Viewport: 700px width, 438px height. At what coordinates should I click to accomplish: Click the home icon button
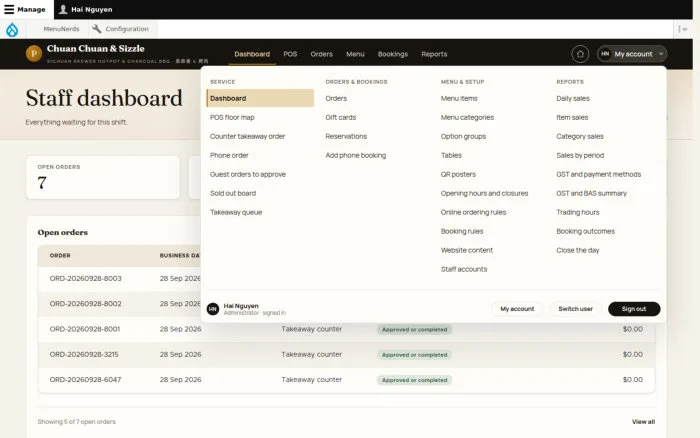pyautogui.click(x=580, y=54)
